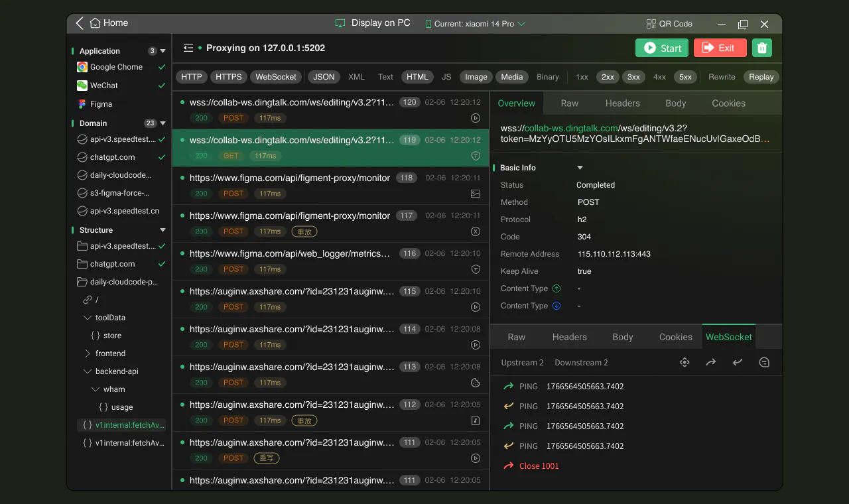Collapse the Application section
Viewport: 849px width, 504px height.
click(x=163, y=51)
